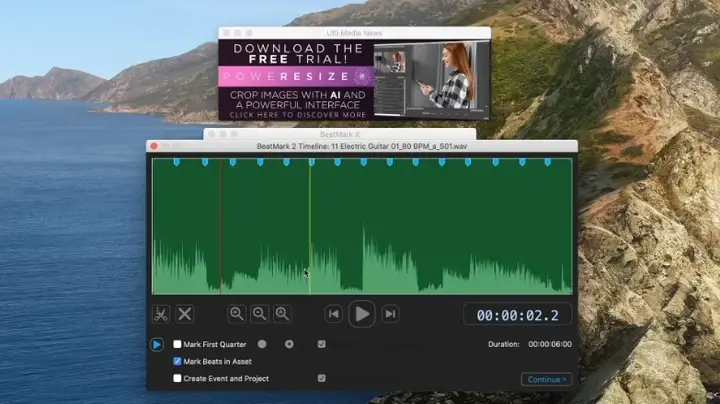Click the POWERESIZE pink logo strip

point(296,76)
